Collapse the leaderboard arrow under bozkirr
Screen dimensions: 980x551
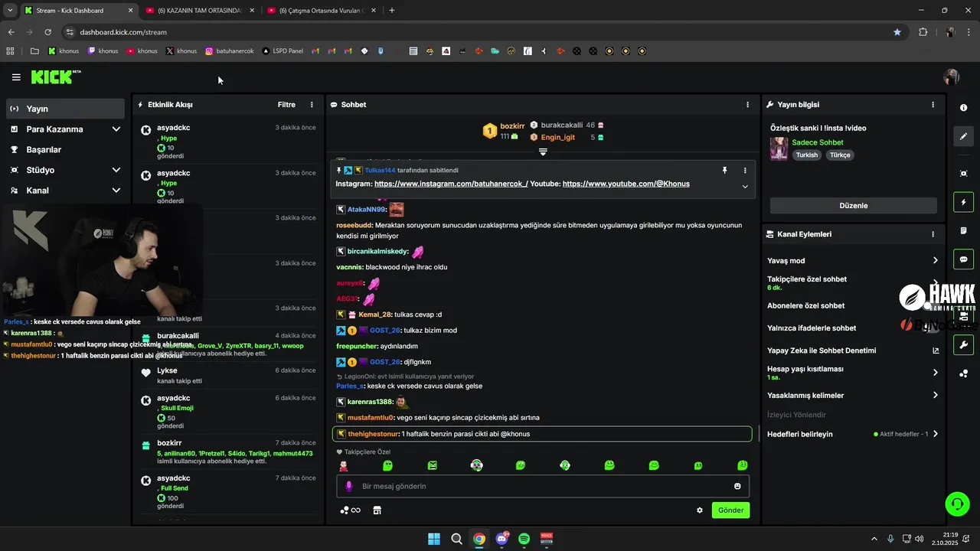tap(543, 152)
